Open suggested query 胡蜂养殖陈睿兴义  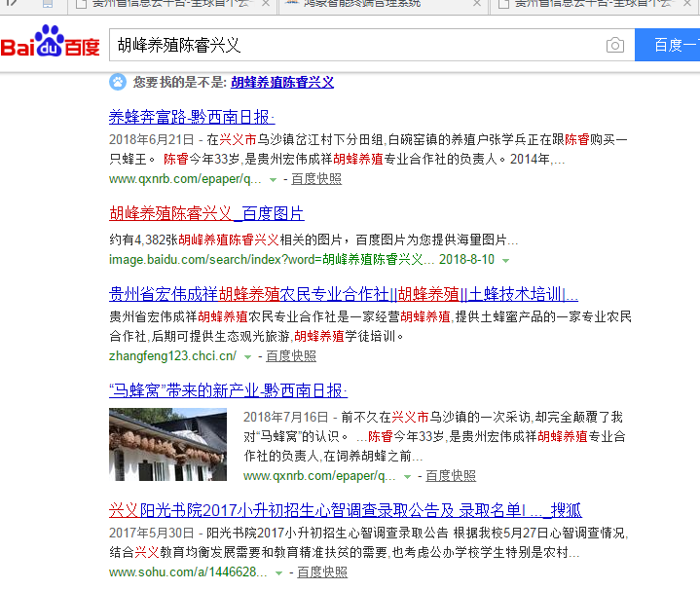tap(282, 83)
